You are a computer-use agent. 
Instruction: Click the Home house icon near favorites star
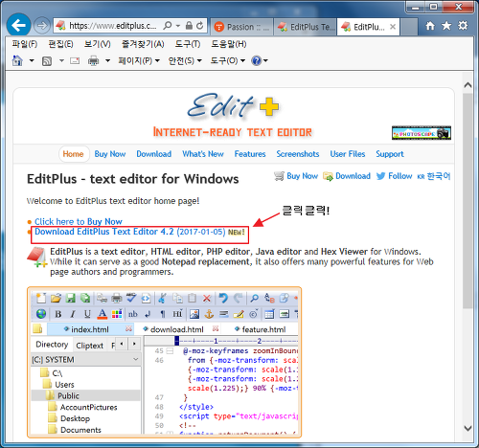tap(430, 26)
